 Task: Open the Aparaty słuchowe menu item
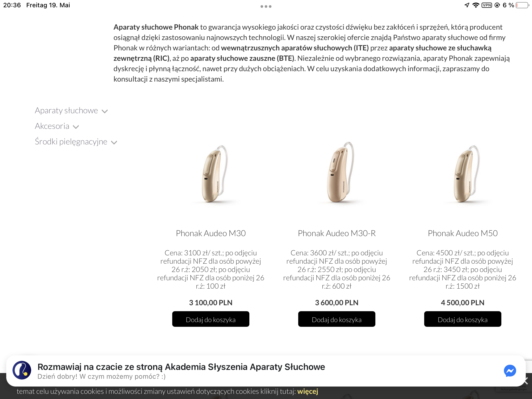point(66,111)
